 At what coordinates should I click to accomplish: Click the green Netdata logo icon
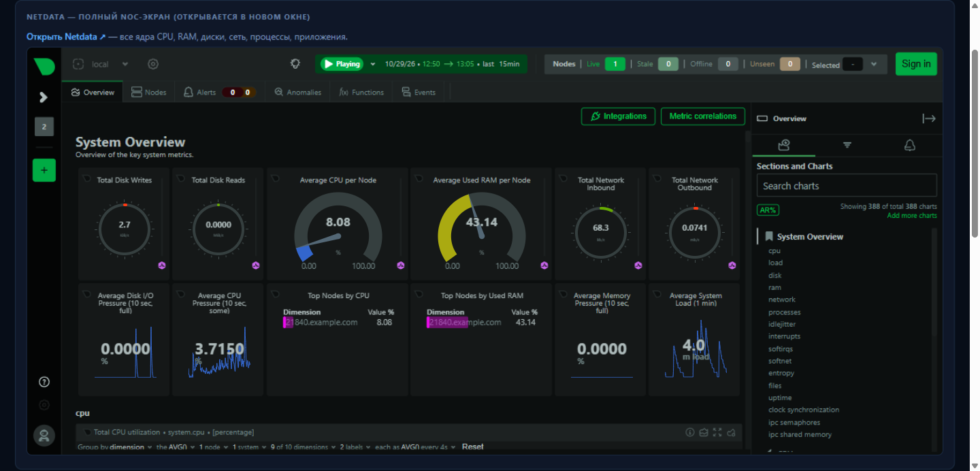(x=44, y=66)
